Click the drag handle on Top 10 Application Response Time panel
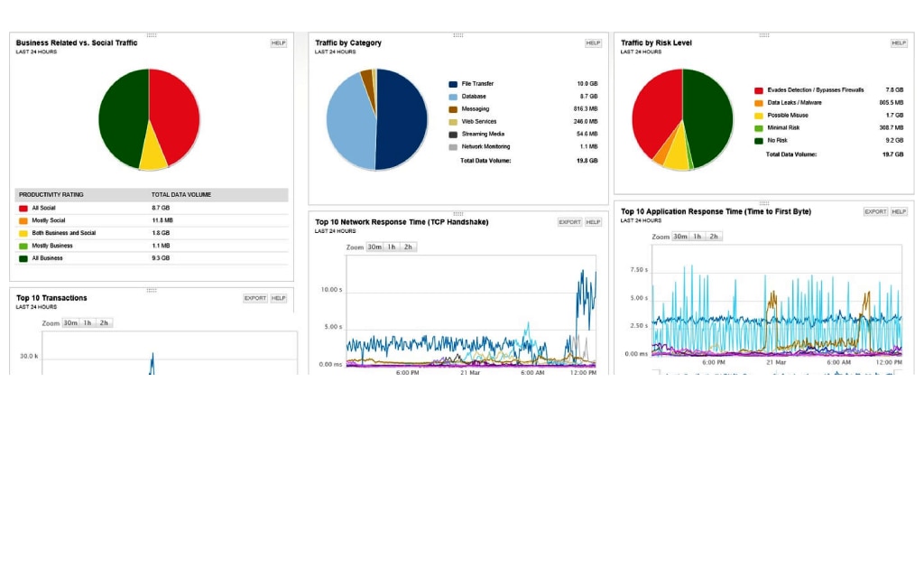Image resolution: width=924 pixels, height=578 pixels. pyautogui.click(x=764, y=205)
